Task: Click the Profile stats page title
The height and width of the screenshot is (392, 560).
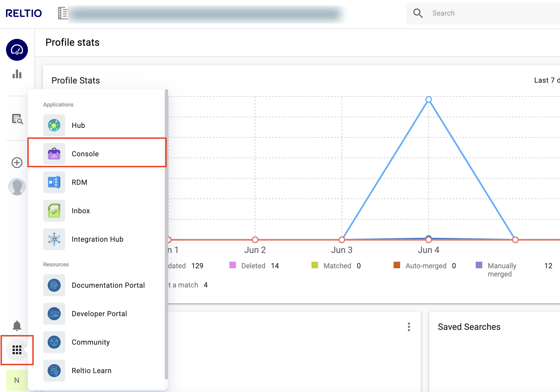Action: point(73,42)
